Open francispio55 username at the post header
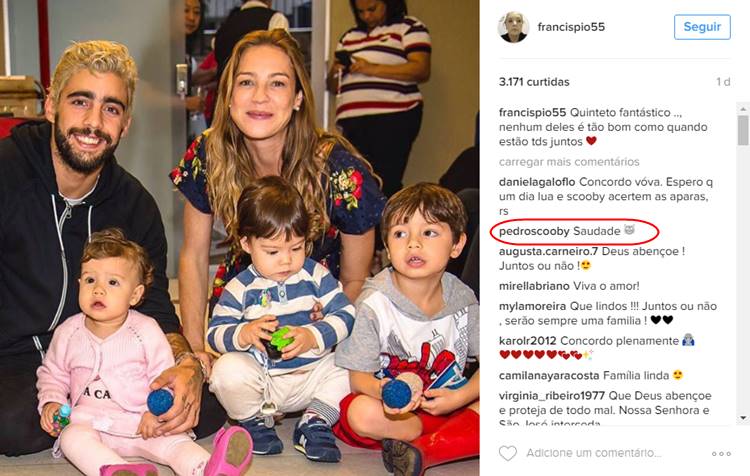750x476 pixels. [571, 27]
